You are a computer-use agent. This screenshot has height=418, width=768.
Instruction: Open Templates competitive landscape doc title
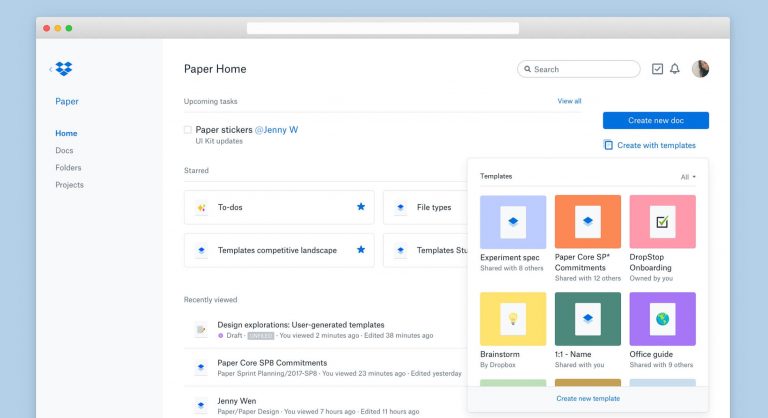point(277,250)
